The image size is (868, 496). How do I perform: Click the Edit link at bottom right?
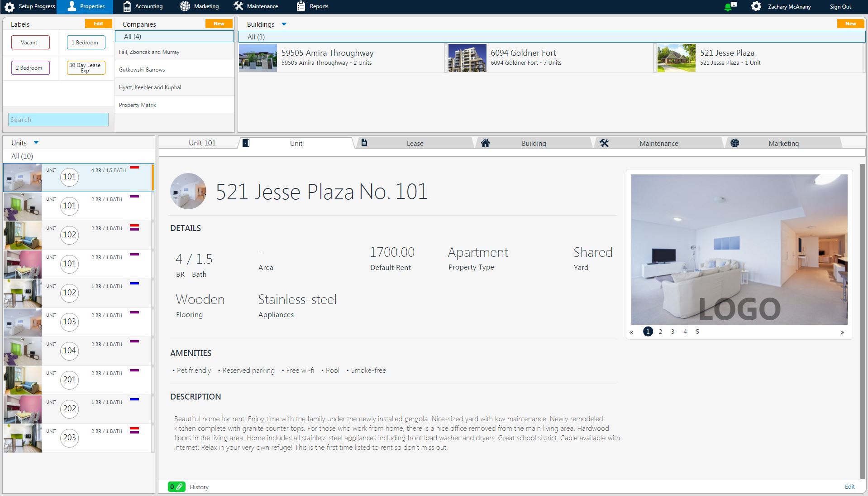pyautogui.click(x=849, y=486)
